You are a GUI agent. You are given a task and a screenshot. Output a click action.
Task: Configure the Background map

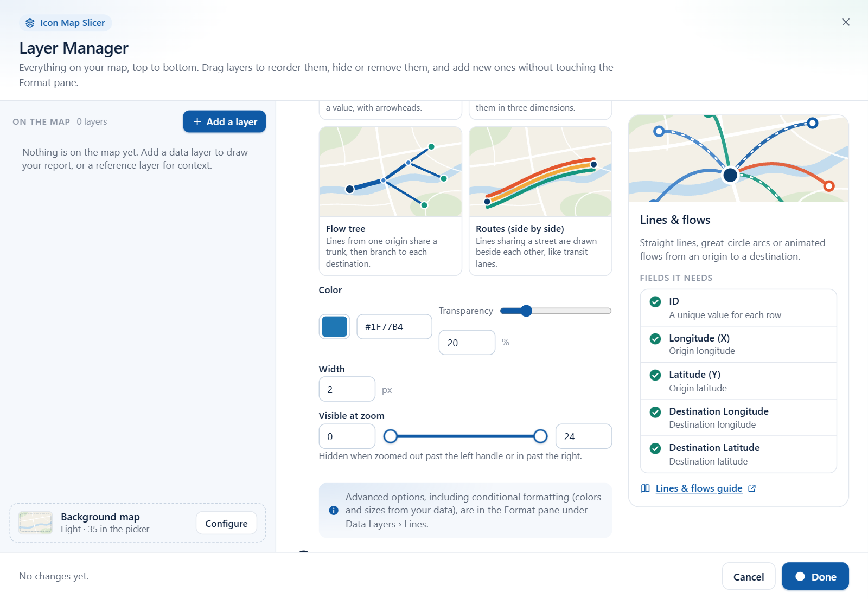(x=226, y=523)
